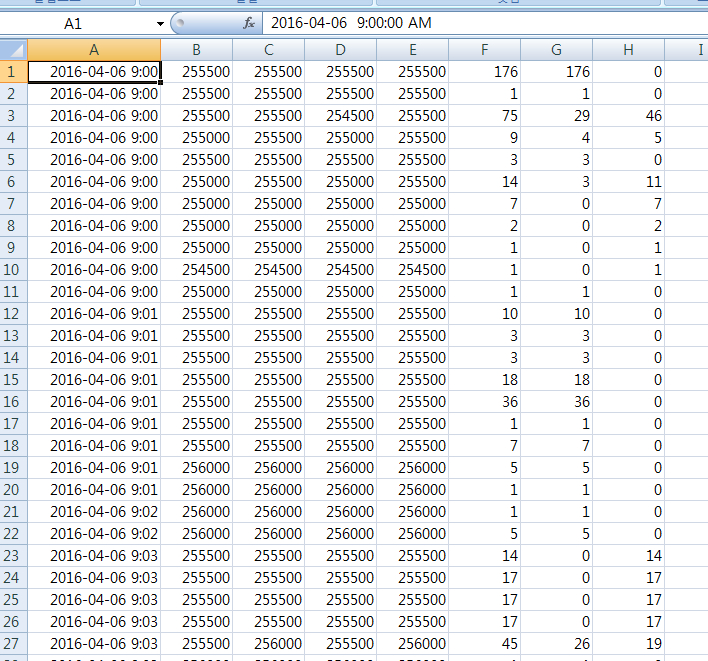
Task: Click cell D3 containing 254500
Action: click(340, 115)
